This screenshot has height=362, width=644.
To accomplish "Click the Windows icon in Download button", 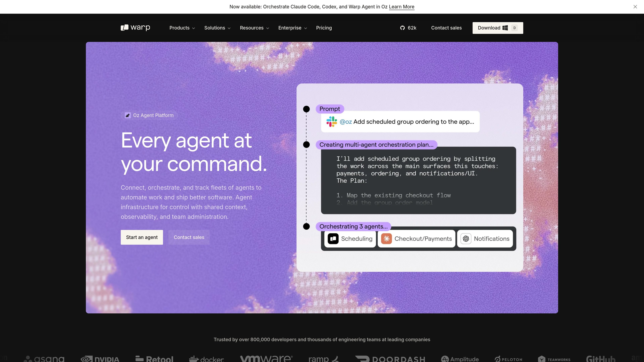I will [x=505, y=28].
